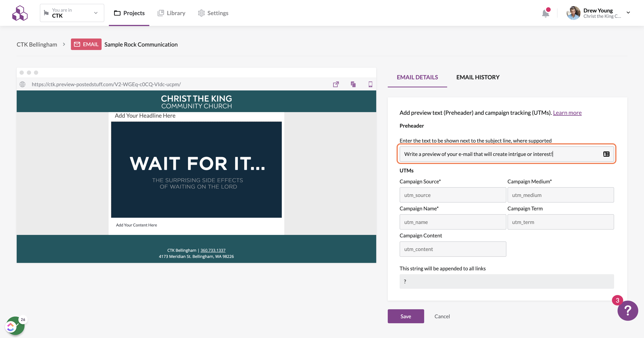Click the utm_name Campaign Name field

(453, 222)
